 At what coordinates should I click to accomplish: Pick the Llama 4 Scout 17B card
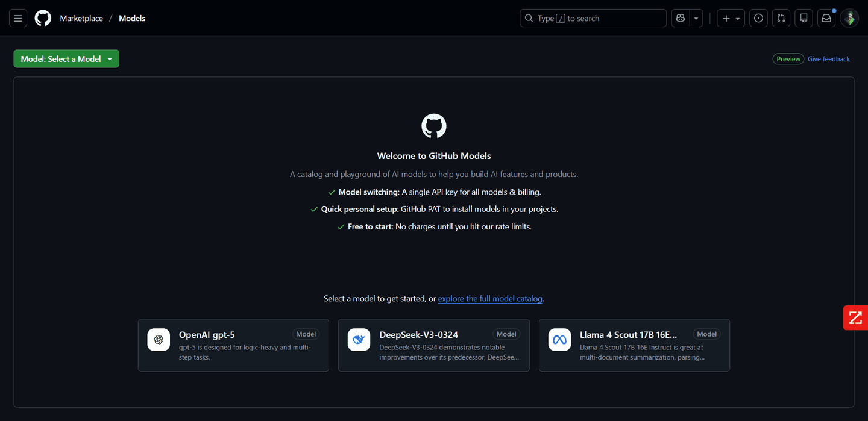(634, 345)
